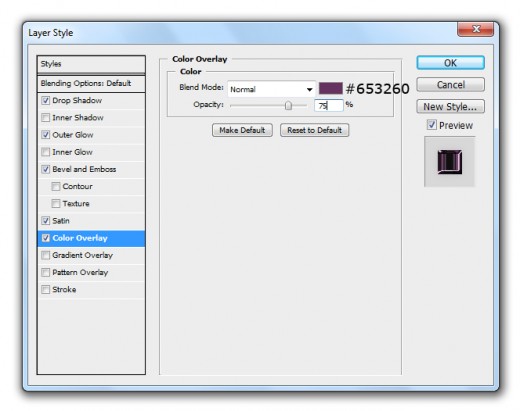Enable the Stroke checkbox
The image size is (520, 411).
[x=46, y=289]
